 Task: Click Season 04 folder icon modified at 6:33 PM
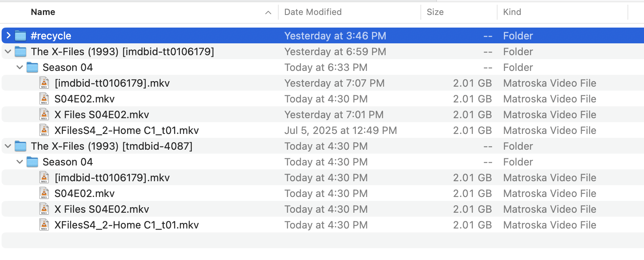pyautogui.click(x=32, y=67)
